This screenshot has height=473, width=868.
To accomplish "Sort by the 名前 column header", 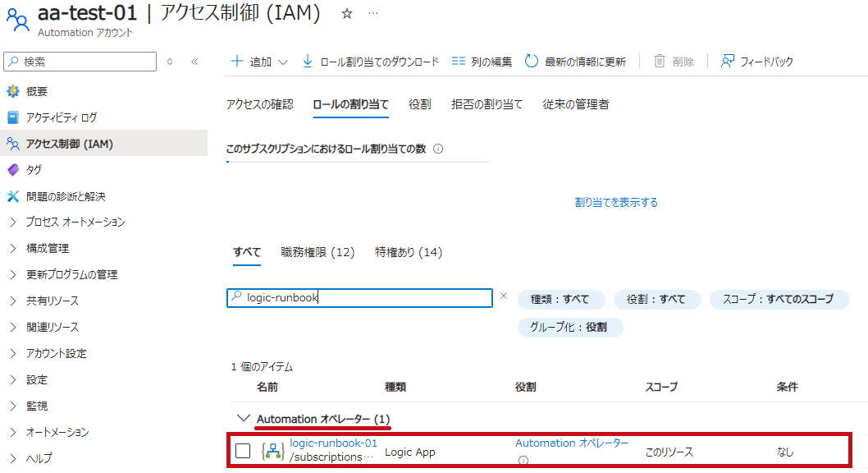I will 267,387.
